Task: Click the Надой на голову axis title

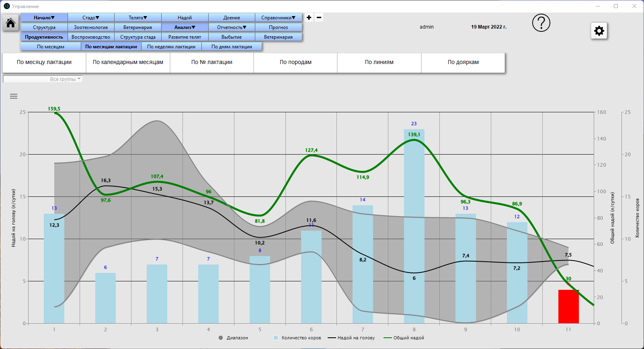Action: click(13, 218)
